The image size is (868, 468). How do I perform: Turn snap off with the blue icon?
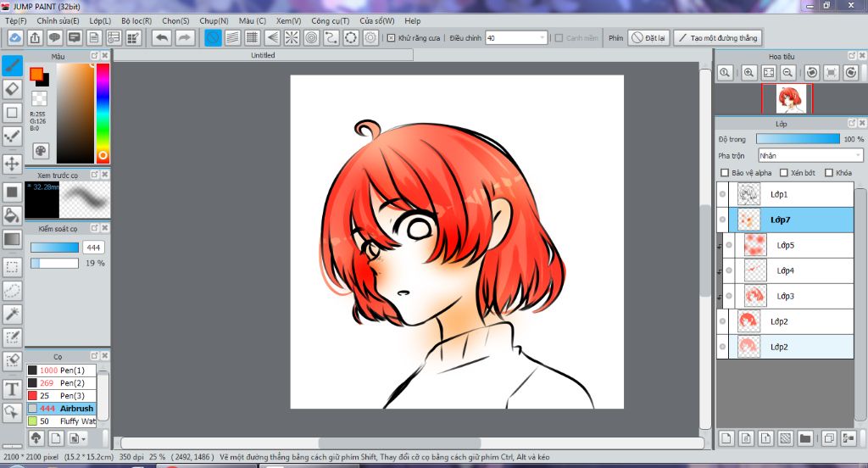213,37
